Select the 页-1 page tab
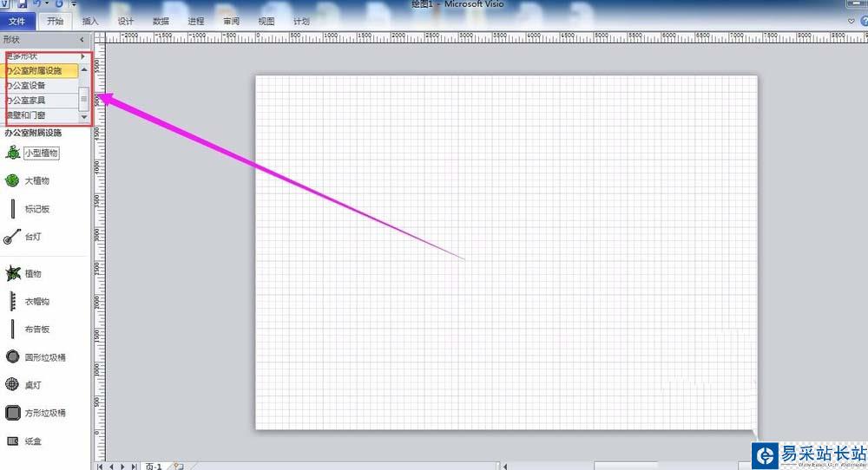This screenshot has width=868, height=470. click(154, 467)
